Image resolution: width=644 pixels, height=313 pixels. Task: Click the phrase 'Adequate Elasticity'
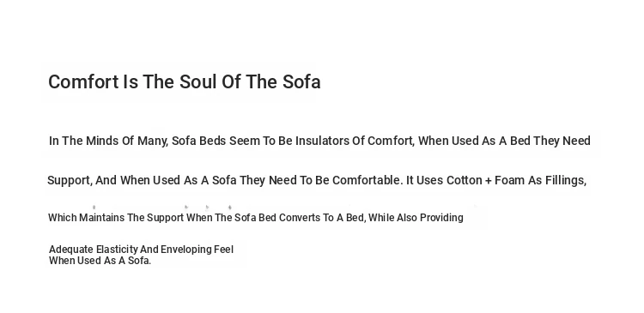(x=94, y=250)
